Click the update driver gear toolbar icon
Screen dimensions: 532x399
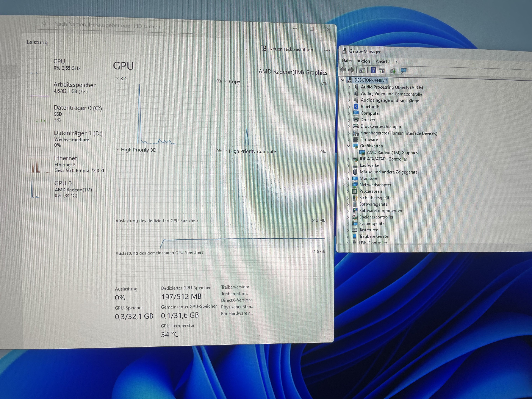click(392, 71)
